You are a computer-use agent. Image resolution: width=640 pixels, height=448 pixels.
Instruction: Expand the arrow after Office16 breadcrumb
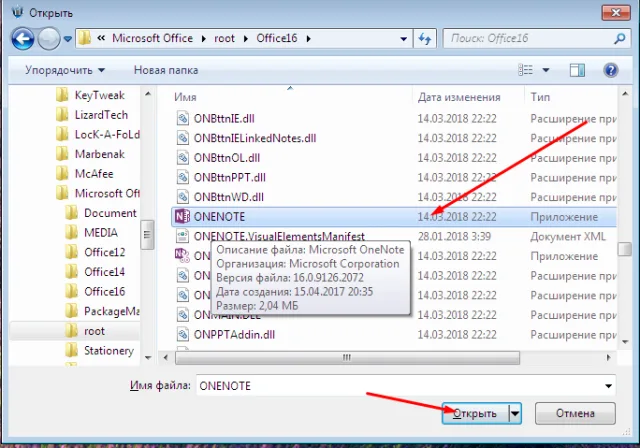pyautogui.click(x=309, y=39)
